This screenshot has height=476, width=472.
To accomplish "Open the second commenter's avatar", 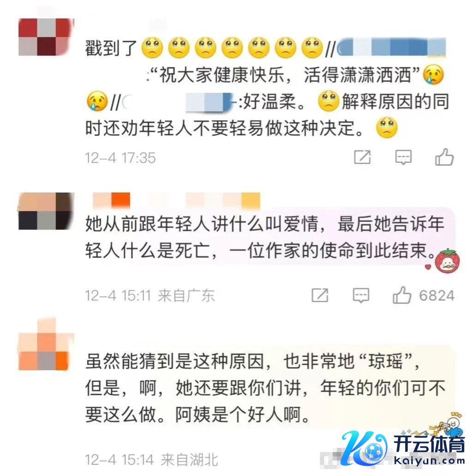I will click(x=47, y=211).
